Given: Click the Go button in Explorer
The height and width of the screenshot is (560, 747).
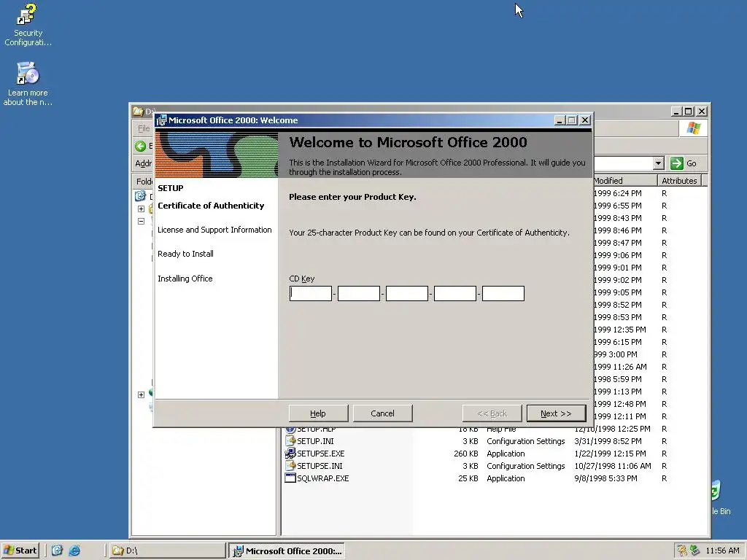Looking at the screenshot, I should pos(684,163).
